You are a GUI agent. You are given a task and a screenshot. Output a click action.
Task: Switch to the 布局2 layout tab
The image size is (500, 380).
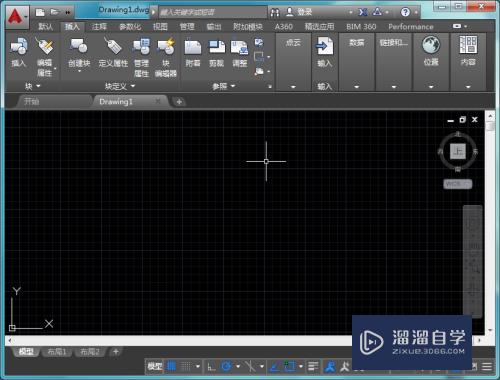[90, 351]
